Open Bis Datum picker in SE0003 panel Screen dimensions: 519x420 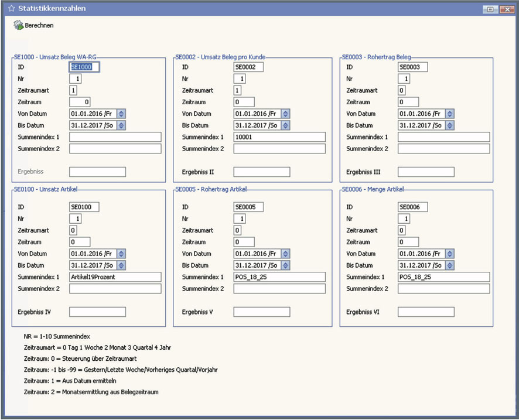point(449,125)
